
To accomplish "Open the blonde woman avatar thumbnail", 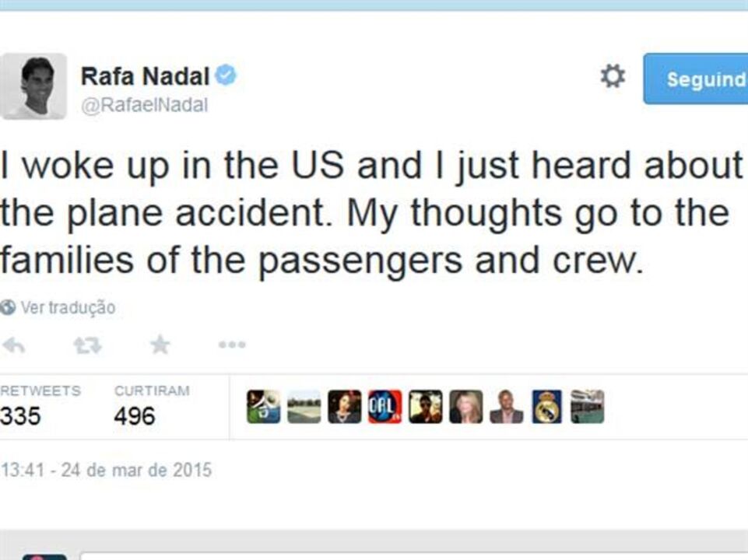I will click(466, 407).
